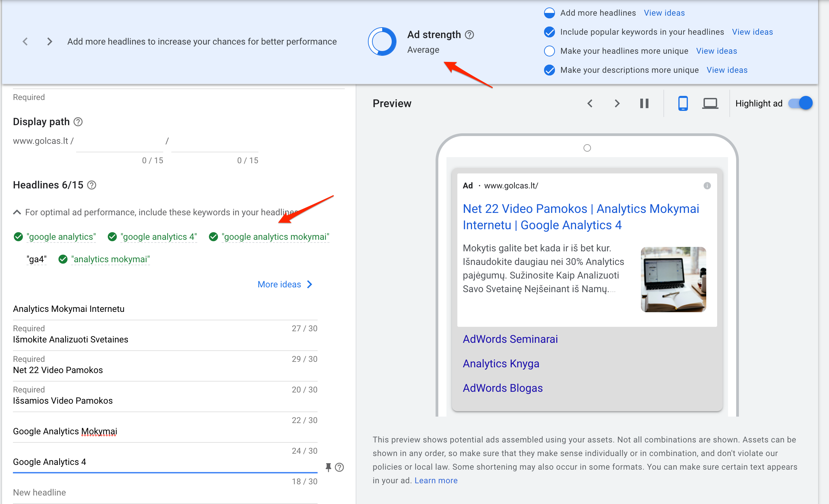Viewport: 829px width, 504px height.
Task: Click checkmark icon next to "google analytics"
Action: point(18,237)
